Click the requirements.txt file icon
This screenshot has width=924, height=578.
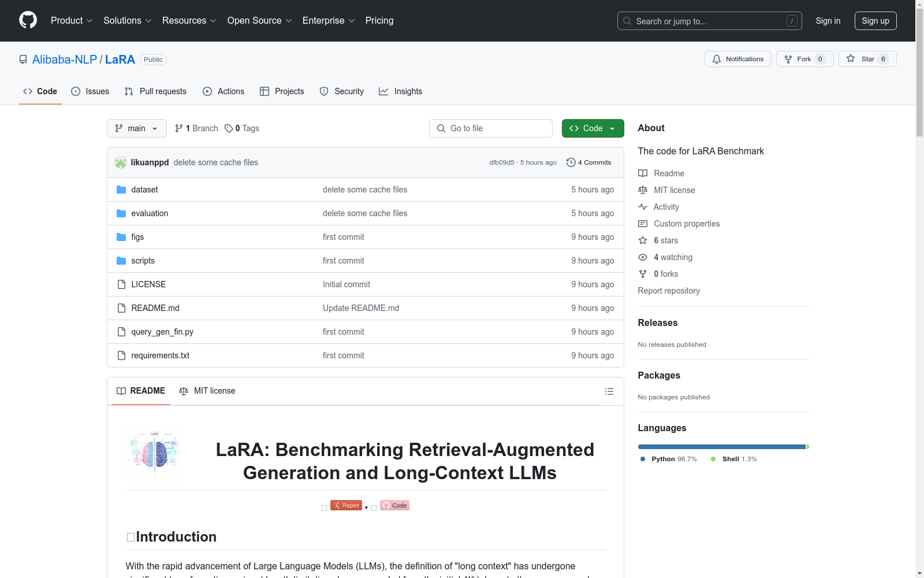pyautogui.click(x=121, y=355)
